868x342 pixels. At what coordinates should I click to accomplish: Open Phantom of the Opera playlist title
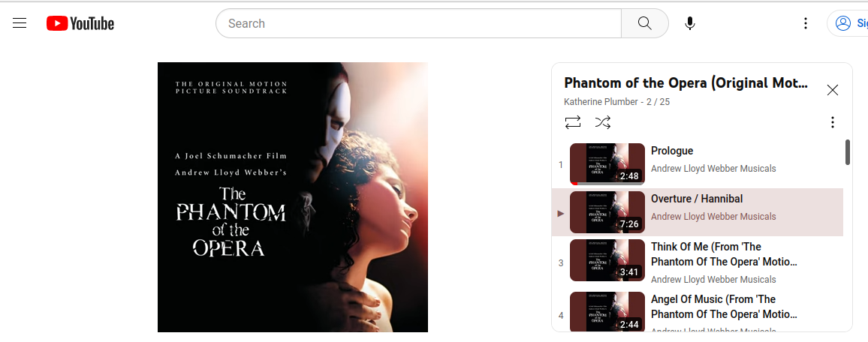686,83
